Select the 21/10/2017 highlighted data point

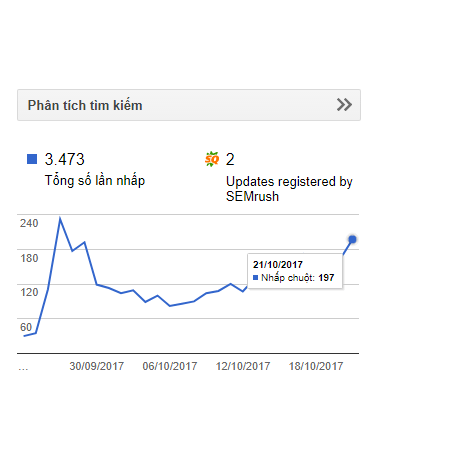tap(352, 239)
